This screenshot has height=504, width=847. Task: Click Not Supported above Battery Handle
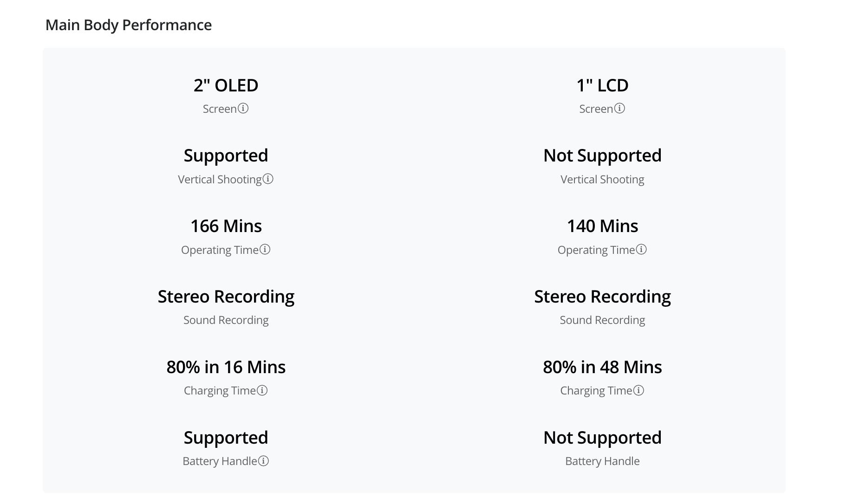(x=602, y=438)
